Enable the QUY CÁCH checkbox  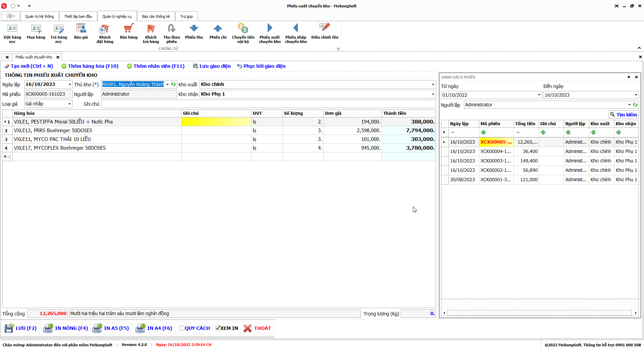(x=182, y=328)
